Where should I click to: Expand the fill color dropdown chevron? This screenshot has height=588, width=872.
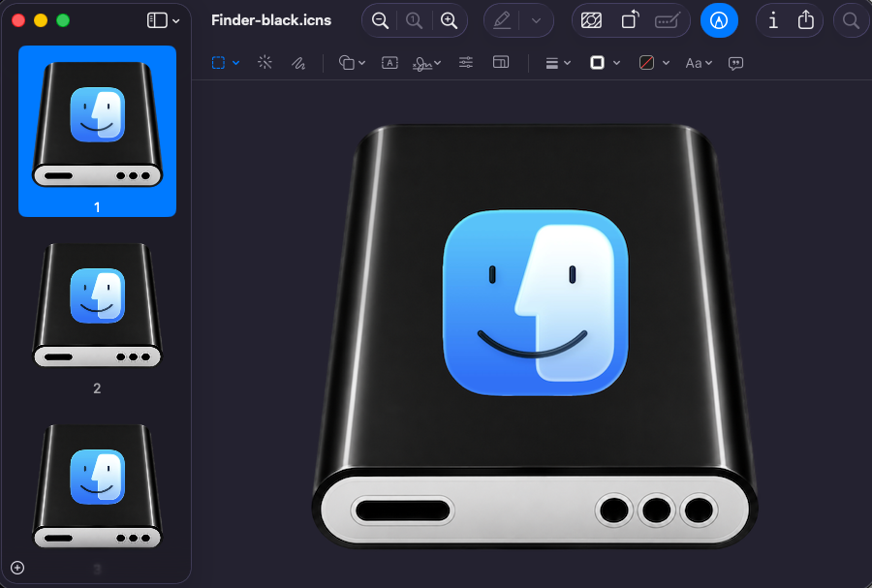(666, 63)
